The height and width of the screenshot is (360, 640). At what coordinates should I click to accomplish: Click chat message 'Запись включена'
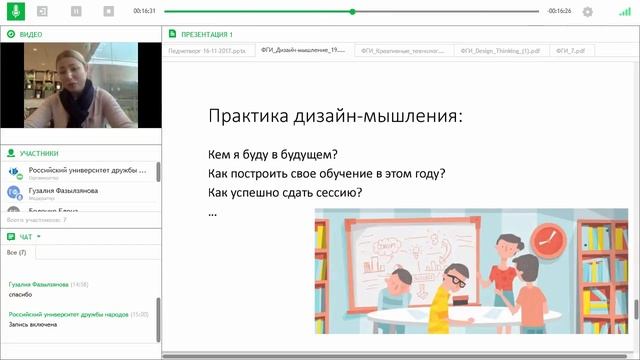pyautogui.click(x=33, y=324)
